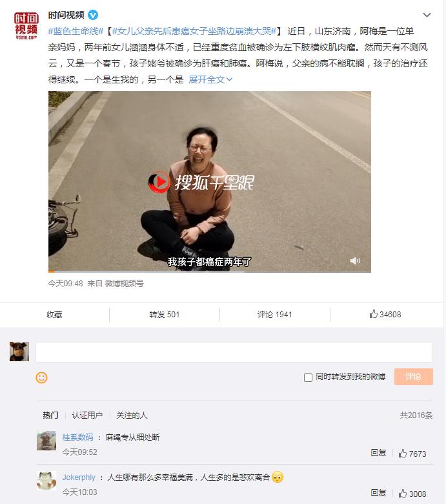Click the video progress bar
The image size is (446, 504).
(x=210, y=271)
